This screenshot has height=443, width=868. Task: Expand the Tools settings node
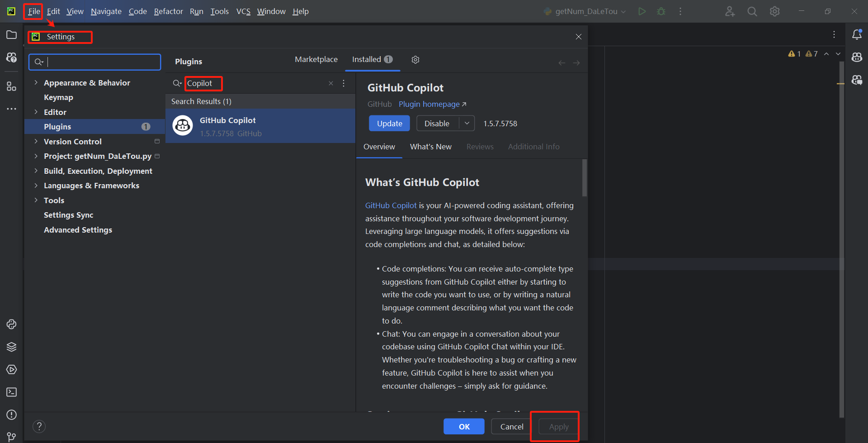[36, 200]
